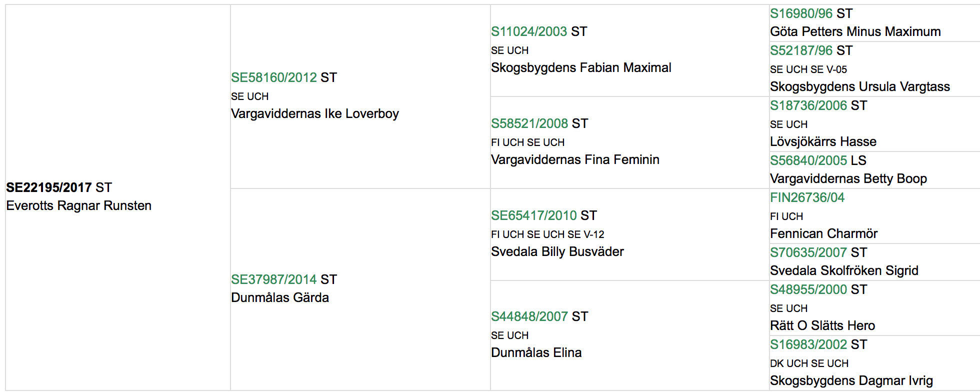
Task: Follow the S52187/96 registration link
Action: tap(801, 50)
